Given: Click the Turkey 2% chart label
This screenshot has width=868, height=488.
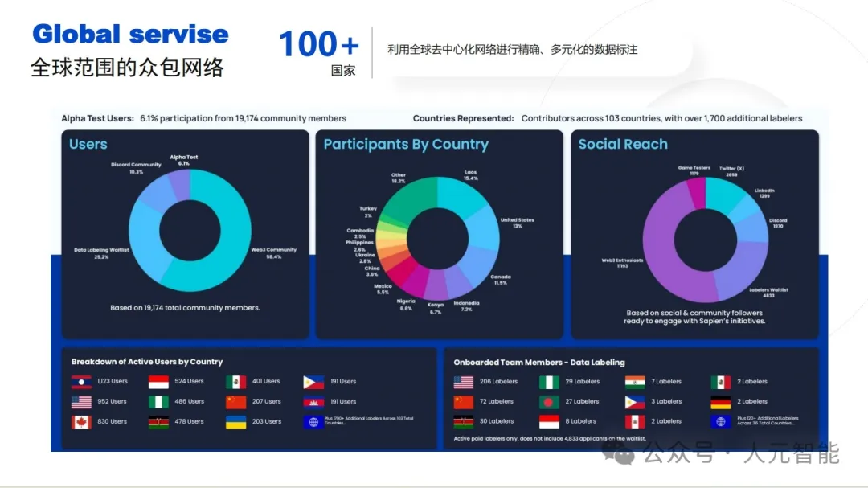Looking at the screenshot, I should coord(368,211).
